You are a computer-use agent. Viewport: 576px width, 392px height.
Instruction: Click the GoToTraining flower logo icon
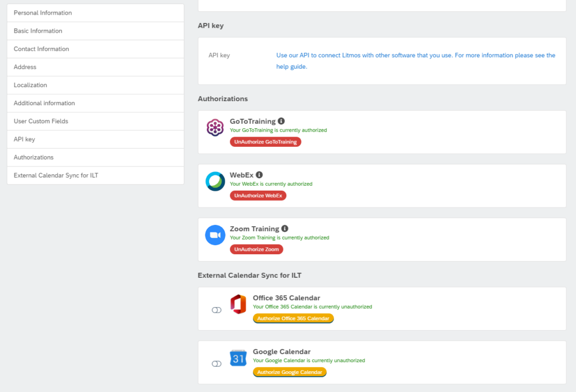(215, 128)
